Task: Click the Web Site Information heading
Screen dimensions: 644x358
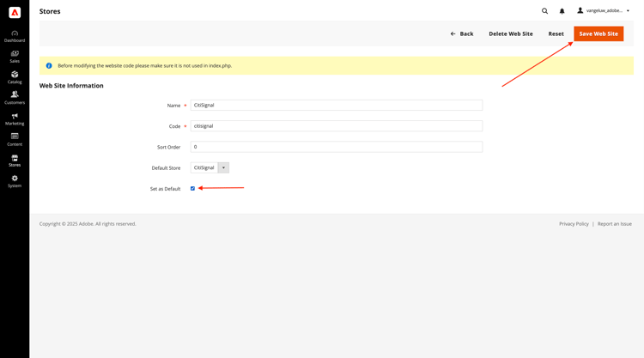Action: click(71, 85)
